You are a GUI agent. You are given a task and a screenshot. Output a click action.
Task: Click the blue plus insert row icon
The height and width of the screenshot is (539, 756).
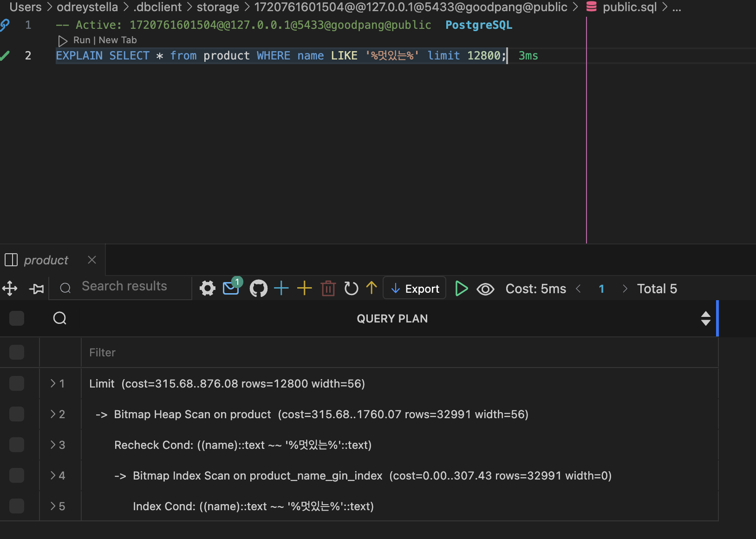click(281, 288)
